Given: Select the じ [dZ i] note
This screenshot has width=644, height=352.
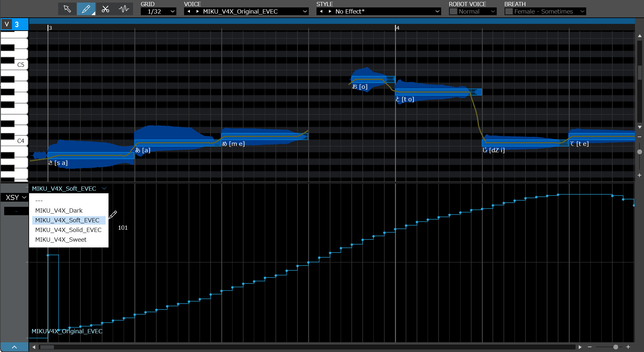Looking at the screenshot, I should 525,143.
